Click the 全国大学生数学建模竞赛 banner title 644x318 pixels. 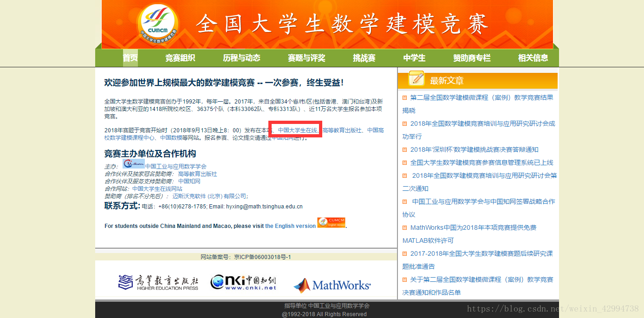tap(342, 24)
